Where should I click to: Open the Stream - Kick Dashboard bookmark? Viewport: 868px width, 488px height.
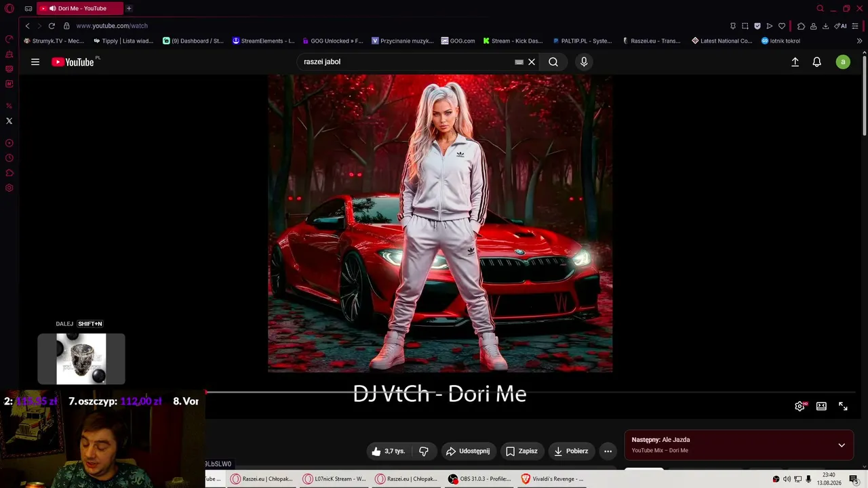pos(513,41)
